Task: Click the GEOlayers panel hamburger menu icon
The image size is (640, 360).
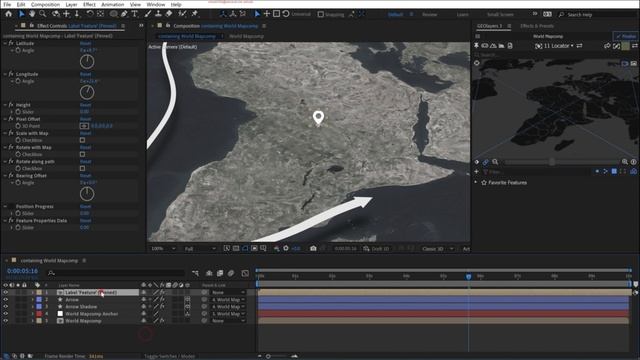Action: pos(478,36)
